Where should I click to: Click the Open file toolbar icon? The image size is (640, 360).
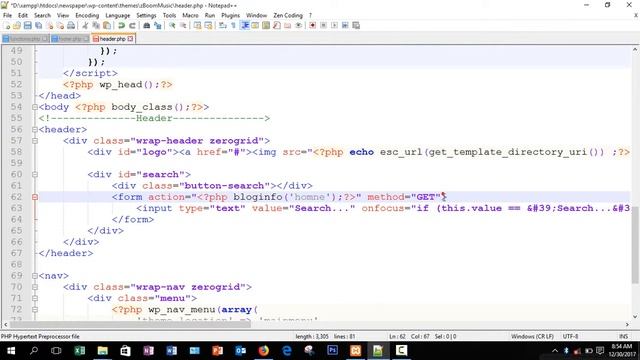[17, 25]
